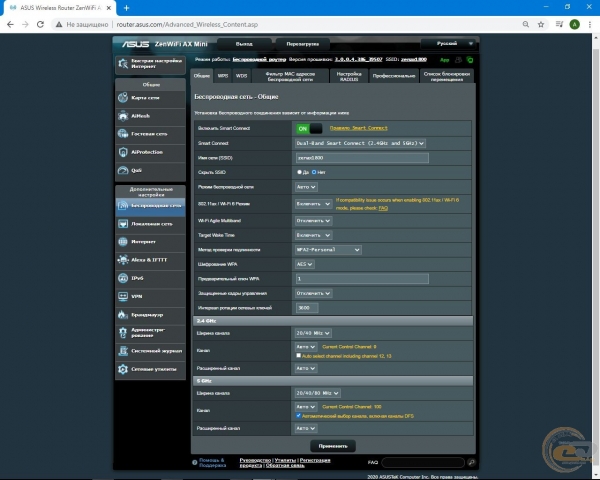The width and height of the screenshot is (600, 480).
Task: Click the WPA pre-shared key field
Action: [x=362, y=279]
